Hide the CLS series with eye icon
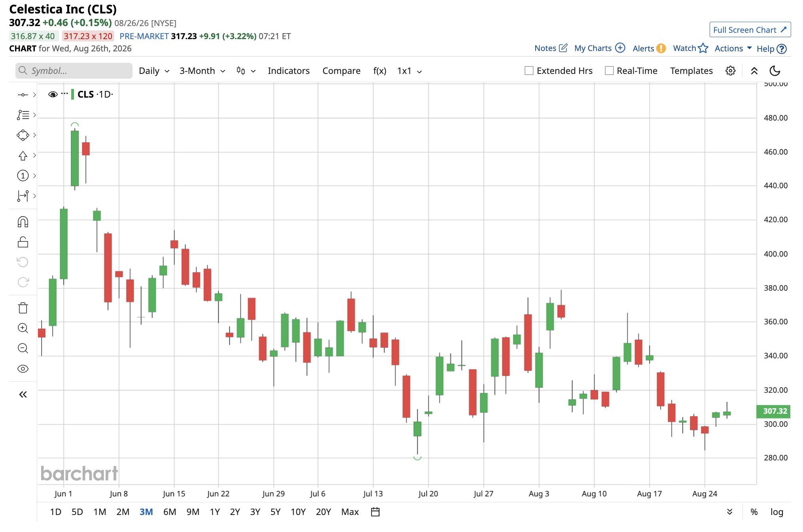Viewport: 803px width, 532px height. click(53, 94)
